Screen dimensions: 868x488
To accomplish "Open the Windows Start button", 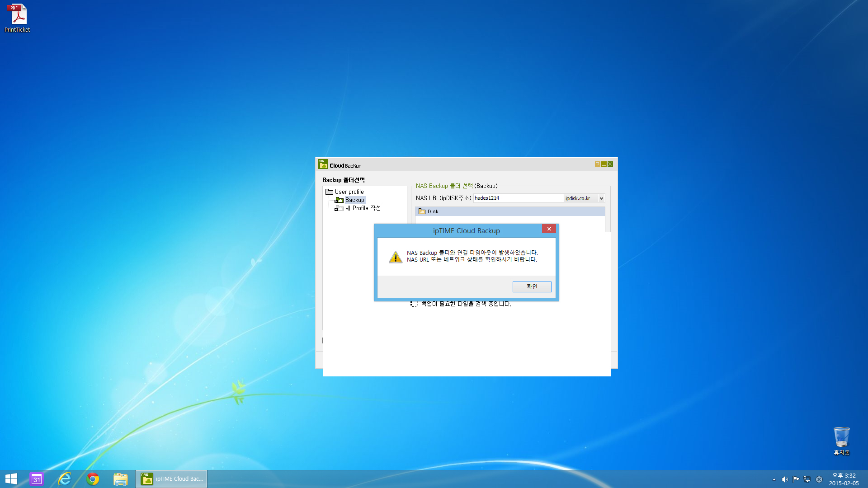I will coord(11,479).
